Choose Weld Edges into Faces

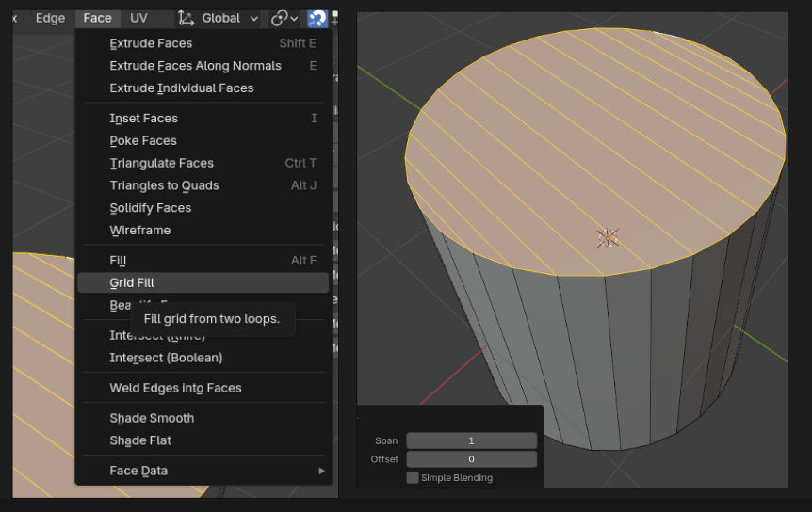click(175, 388)
